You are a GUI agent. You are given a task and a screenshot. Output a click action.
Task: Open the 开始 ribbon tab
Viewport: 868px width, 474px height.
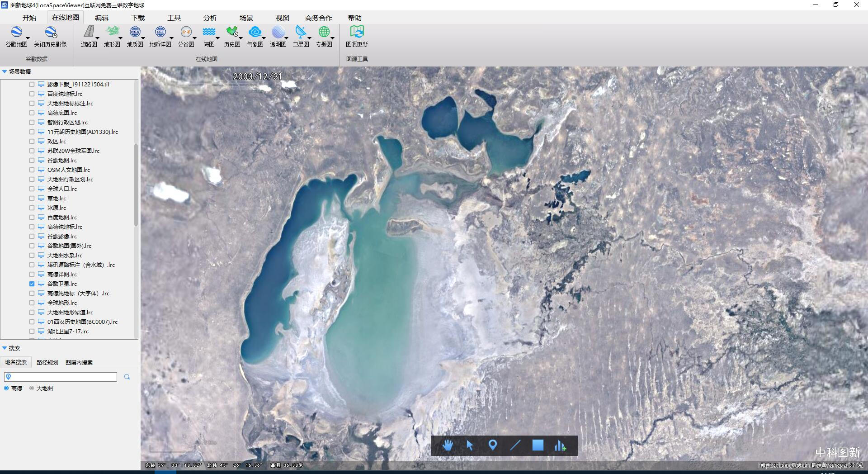click(29, 18)
